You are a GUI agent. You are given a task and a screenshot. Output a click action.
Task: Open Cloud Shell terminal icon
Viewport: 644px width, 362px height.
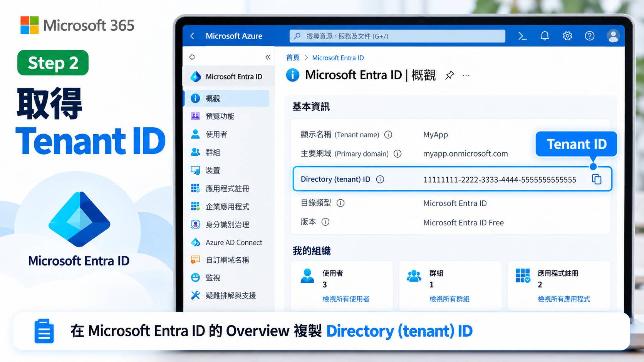[522, 36]
